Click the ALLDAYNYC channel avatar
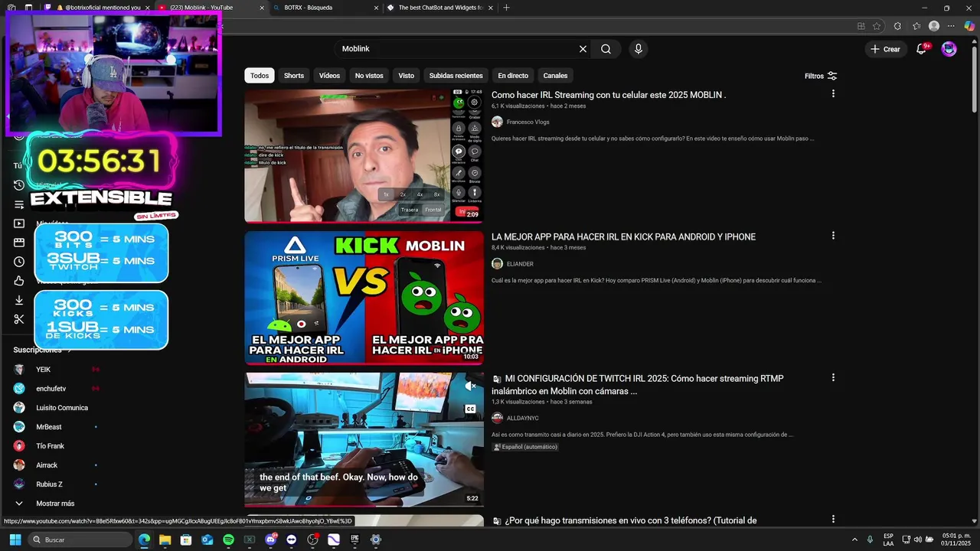 (497, 419)
